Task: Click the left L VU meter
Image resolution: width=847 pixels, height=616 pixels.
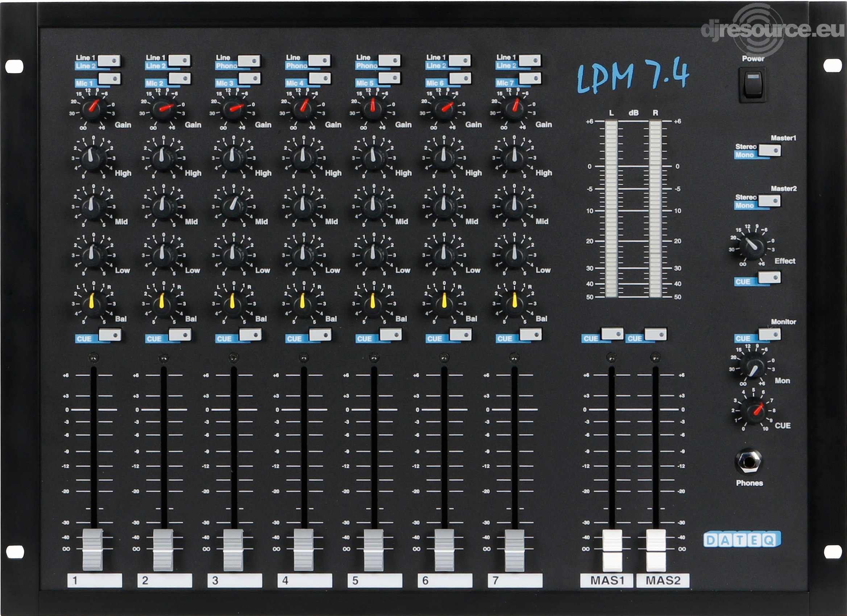Action: coord(611,209)
